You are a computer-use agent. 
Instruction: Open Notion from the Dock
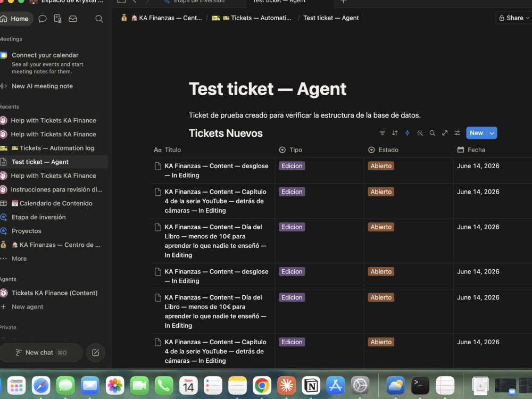[x=311, y=385]
